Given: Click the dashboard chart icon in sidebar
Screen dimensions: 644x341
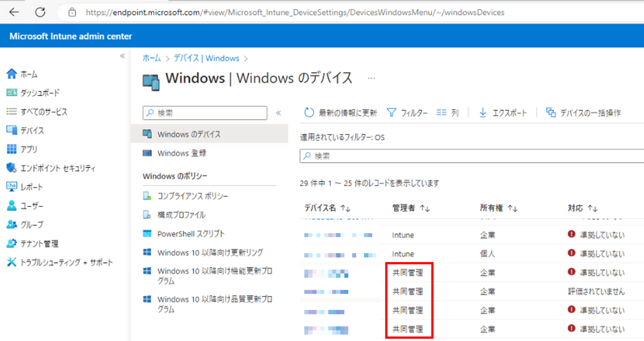Looking at the screenshot, I should (x=12, y=92).
